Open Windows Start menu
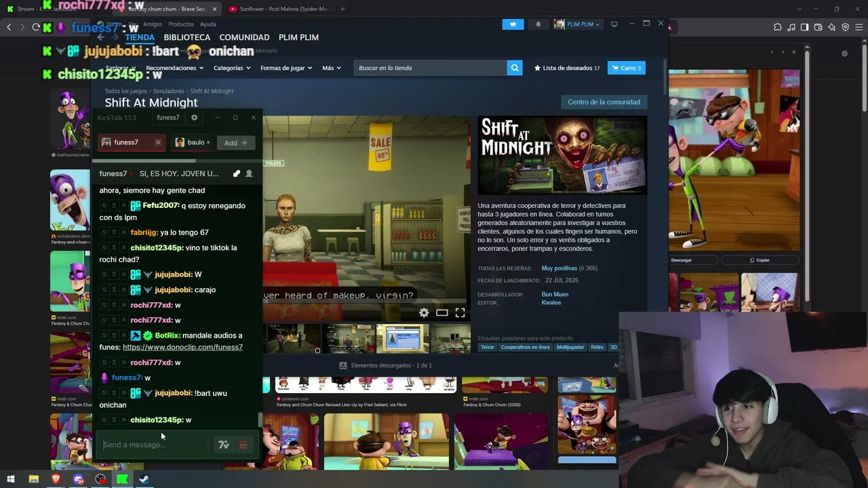Image resolution: width=868 pixels, height=488 pixels. (x=11, y=479)
